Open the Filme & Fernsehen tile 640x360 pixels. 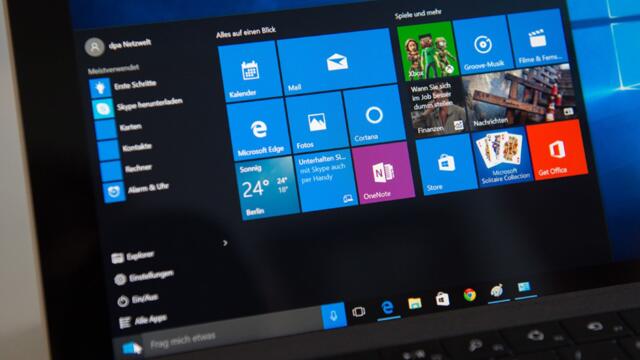tap(538, 38)
